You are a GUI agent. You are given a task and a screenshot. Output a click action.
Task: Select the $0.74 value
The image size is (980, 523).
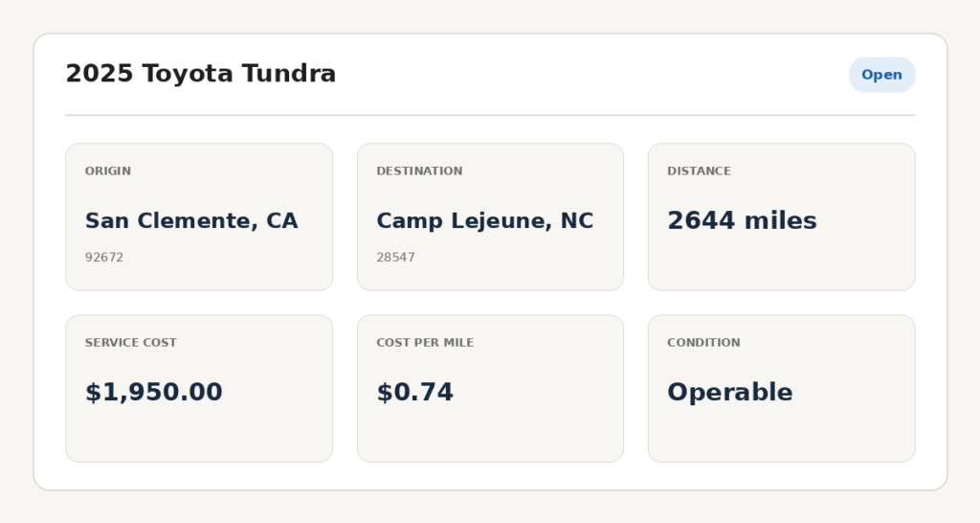coord(414,393)
